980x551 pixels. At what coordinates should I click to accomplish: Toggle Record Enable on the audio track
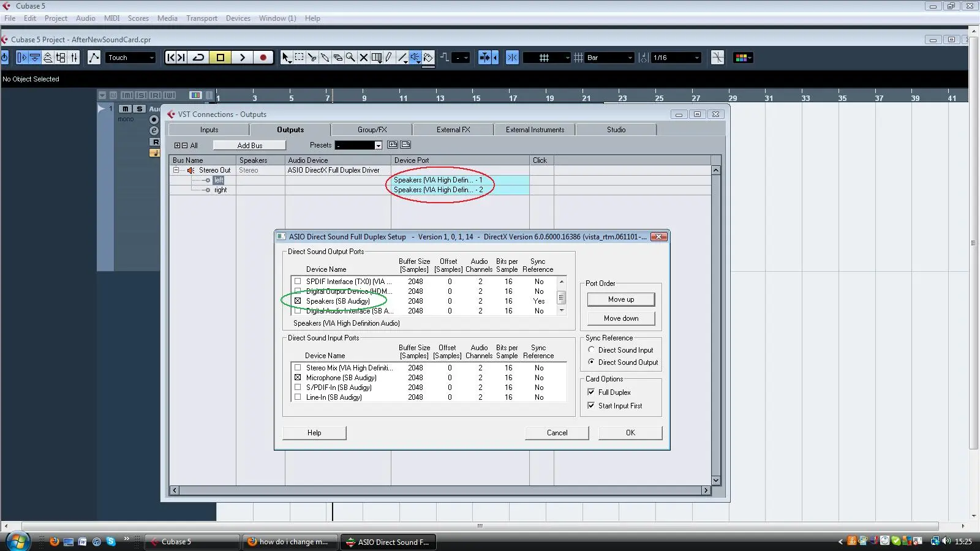[154, 119]
